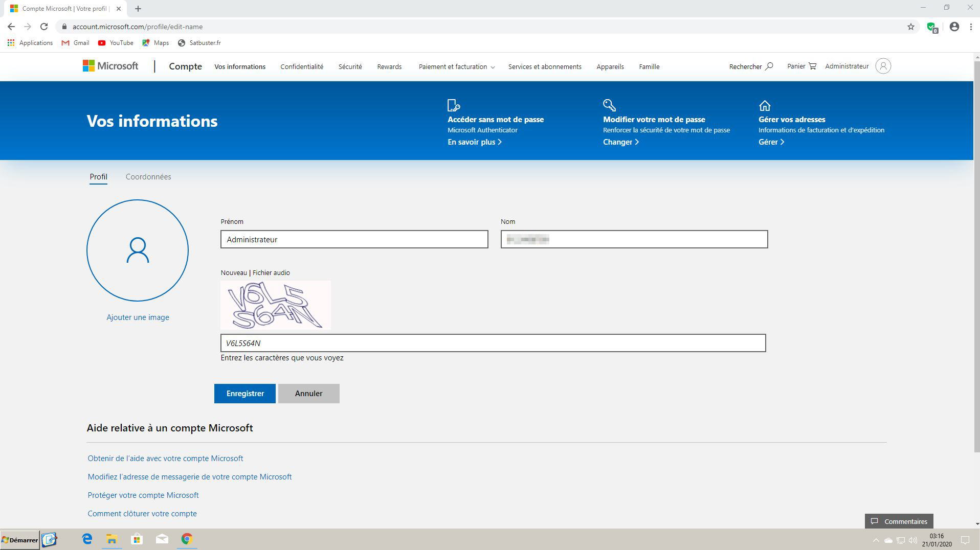The image size is (980, 550).
Task: Open Microsoft Edge from the taskbar
Action: (87, 539)
